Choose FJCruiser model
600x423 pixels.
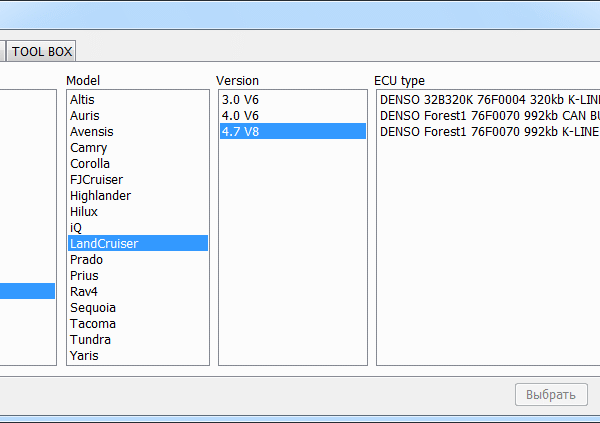click(138, 180)
